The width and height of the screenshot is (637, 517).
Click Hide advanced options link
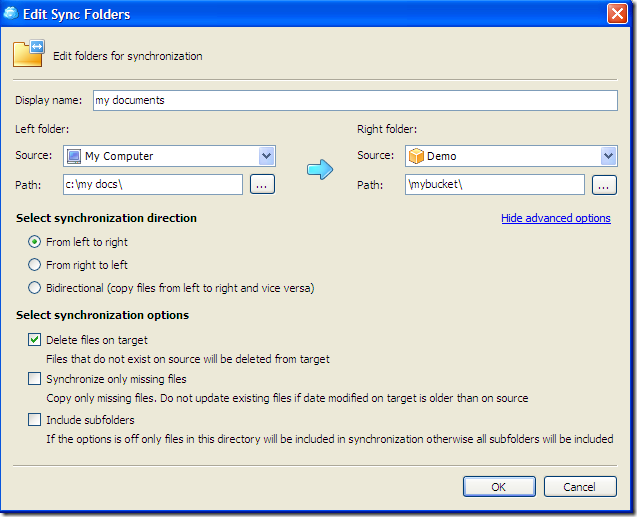[556, 218]
